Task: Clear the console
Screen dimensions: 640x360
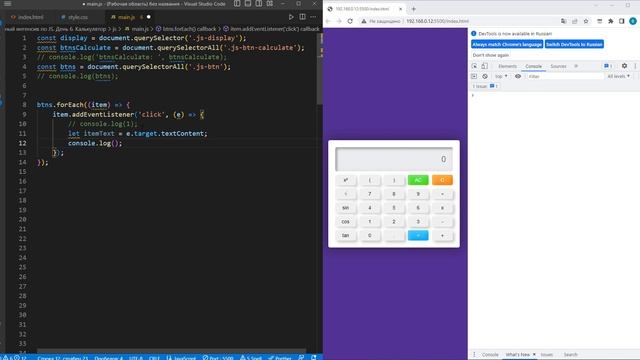Action: coord(485,76)
